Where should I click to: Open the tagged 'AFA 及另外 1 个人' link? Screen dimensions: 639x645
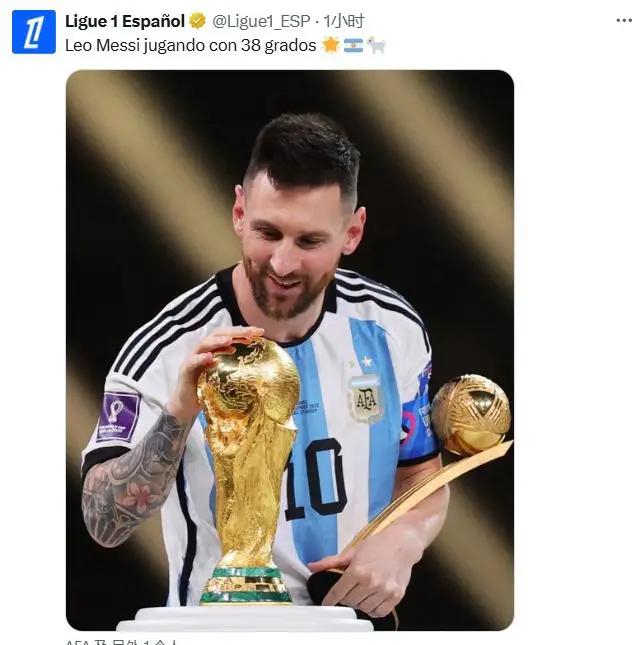pyautogui.click(x=121, y=642)
